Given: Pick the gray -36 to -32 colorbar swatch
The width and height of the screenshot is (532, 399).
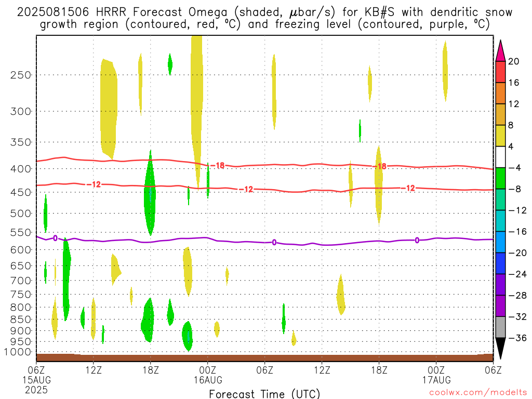Looking at the screenshot, I should pos(500,327).
